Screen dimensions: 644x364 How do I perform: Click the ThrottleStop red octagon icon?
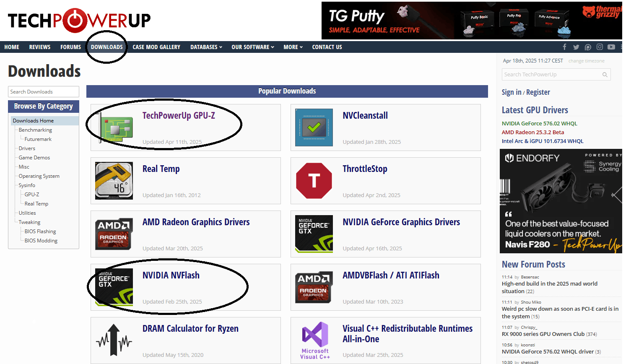tap(314, 181)
